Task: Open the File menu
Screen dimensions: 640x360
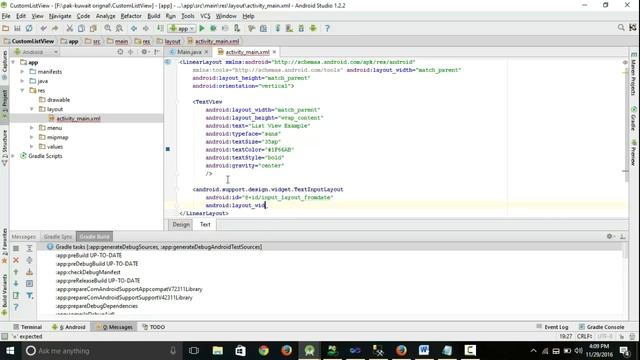Action: pos(6,16)
